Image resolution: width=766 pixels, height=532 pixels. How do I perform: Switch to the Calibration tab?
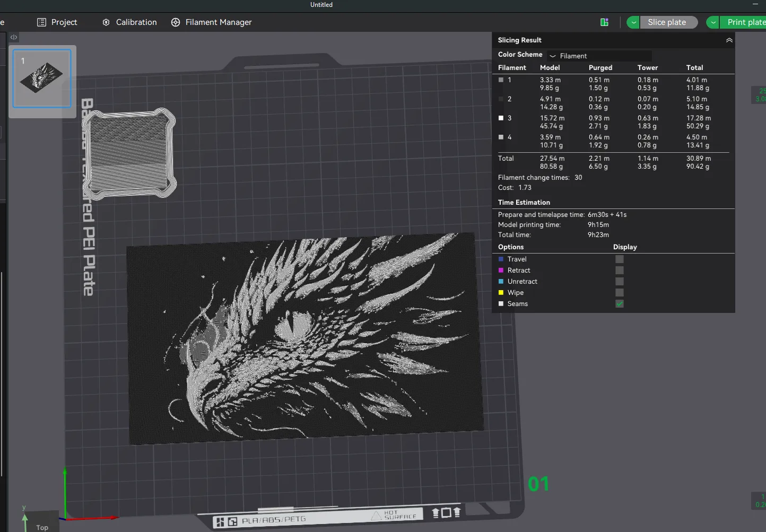129,22
